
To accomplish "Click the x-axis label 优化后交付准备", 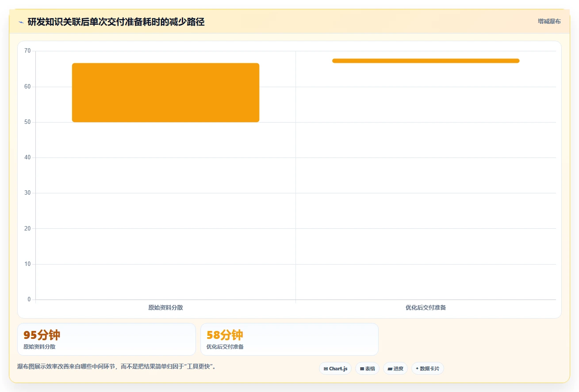I will click(x=426, y=307).
